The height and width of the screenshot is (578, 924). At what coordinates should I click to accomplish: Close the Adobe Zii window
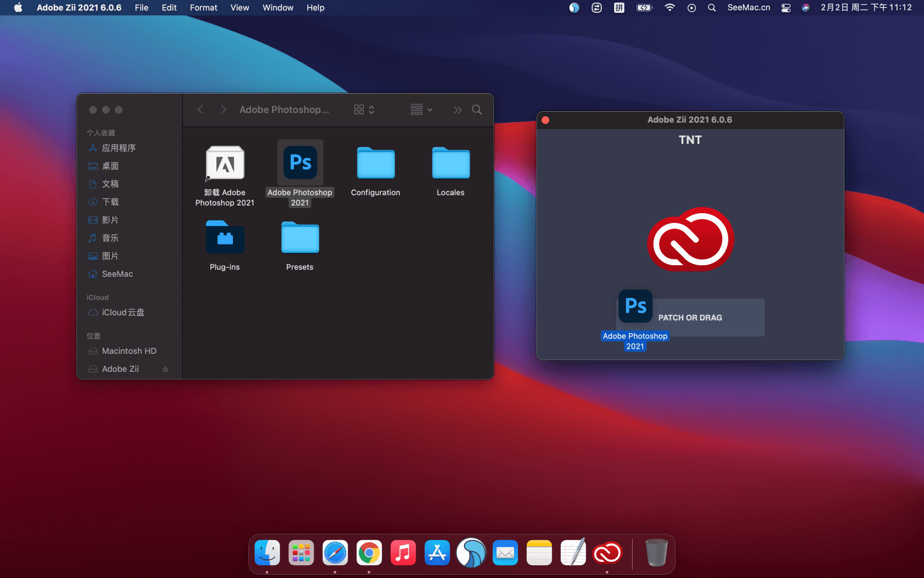point(545,120)
